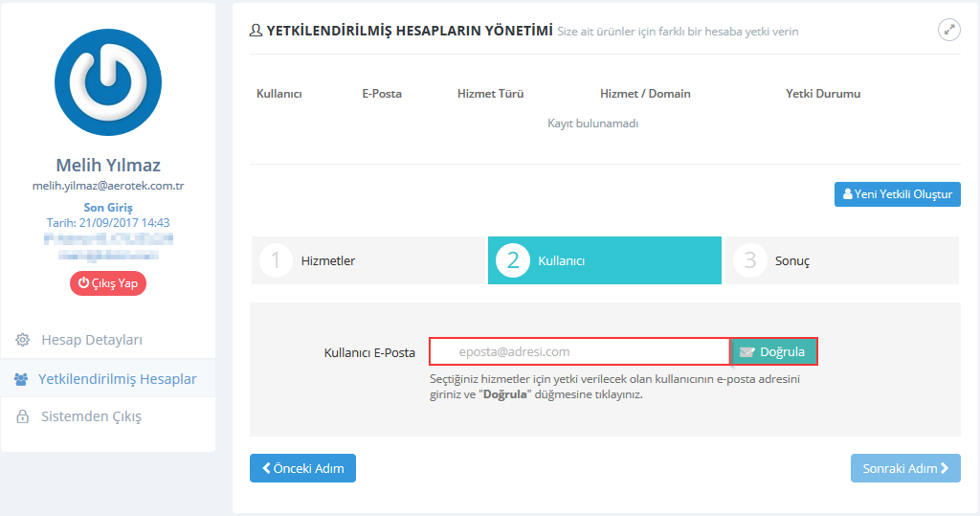This screenshot has height=516, width=980.
Task: Create new authorized user via Yeni Yetkili Oluştur
Action: click(897, 194)
